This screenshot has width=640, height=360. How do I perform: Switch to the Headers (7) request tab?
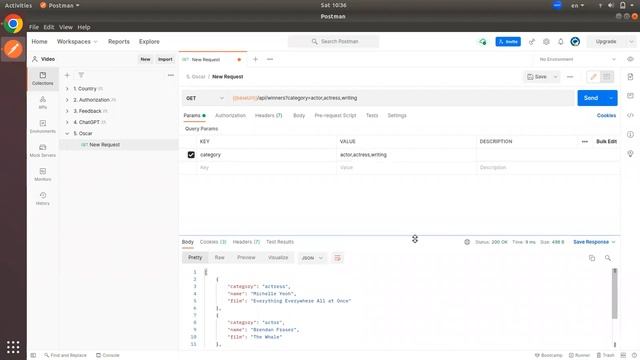pyautogui.click(x=269, y=116)
